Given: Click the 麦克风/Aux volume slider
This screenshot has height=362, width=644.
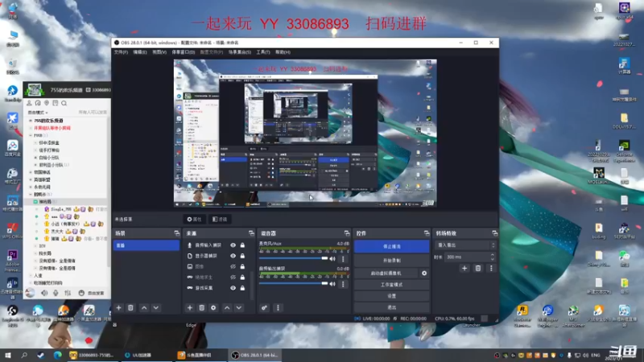Looking at the screenshot, I should [x=293, y=258].
